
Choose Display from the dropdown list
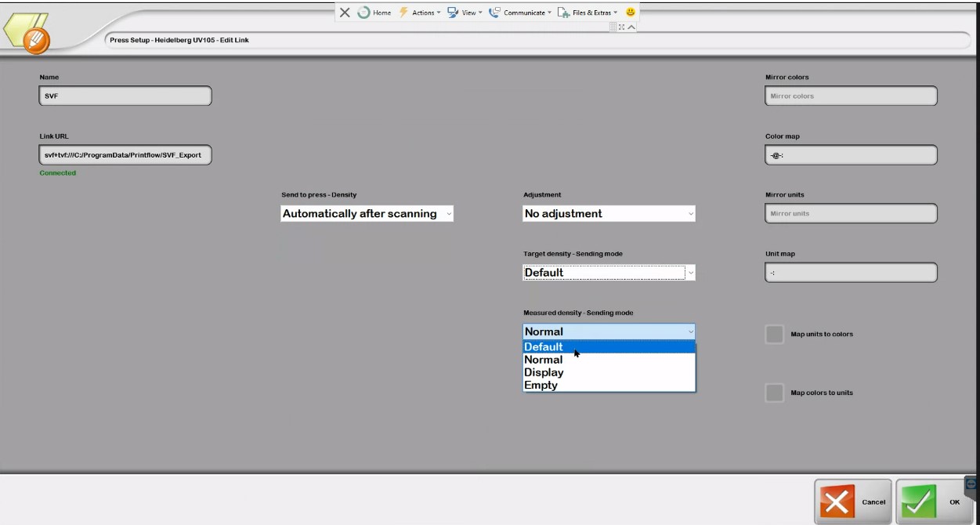609,372
